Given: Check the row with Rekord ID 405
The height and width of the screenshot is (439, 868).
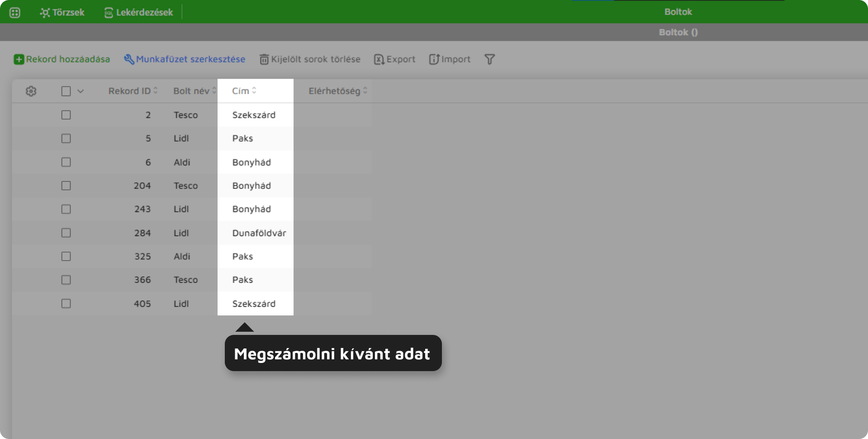Looking at the screenshot, I should coord(66,303).
